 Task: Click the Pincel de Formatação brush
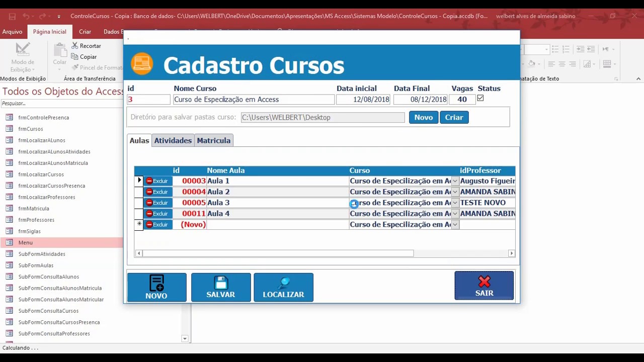coord(97,67)
